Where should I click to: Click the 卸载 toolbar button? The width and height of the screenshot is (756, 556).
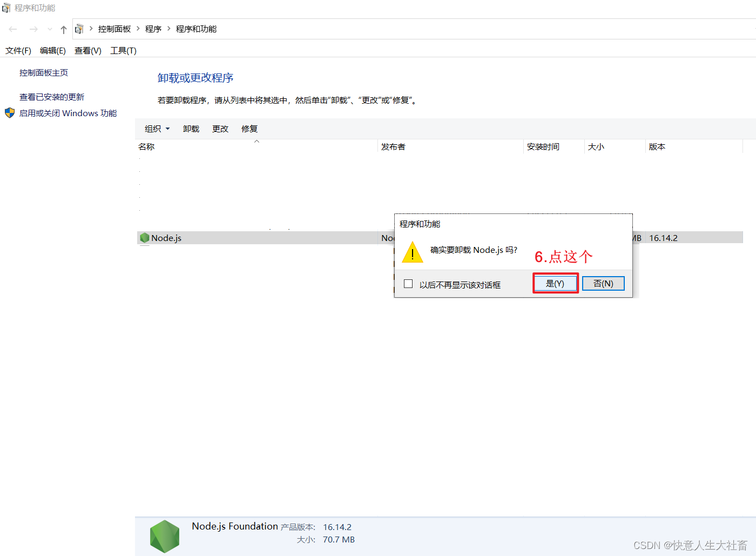191,129
